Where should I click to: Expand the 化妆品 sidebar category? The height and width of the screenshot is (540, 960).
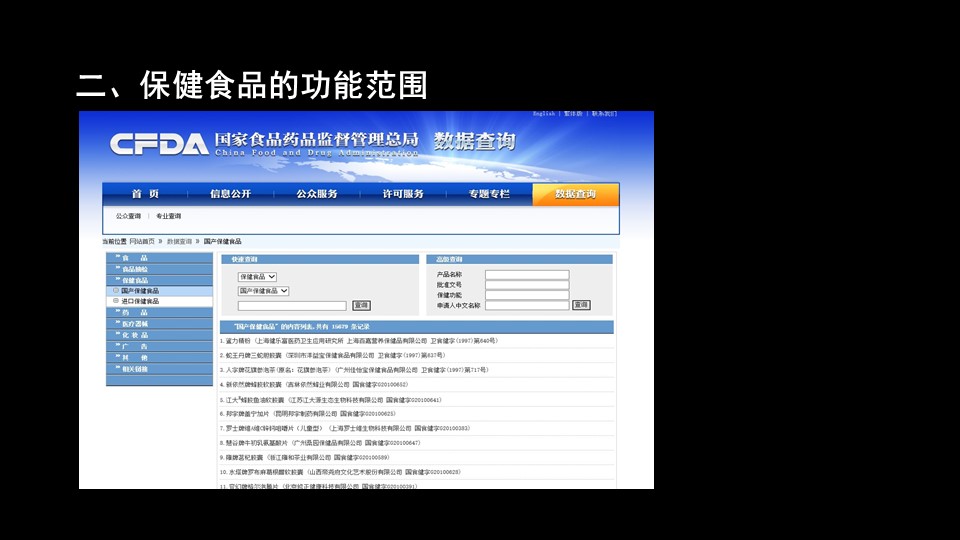point(159,335)
